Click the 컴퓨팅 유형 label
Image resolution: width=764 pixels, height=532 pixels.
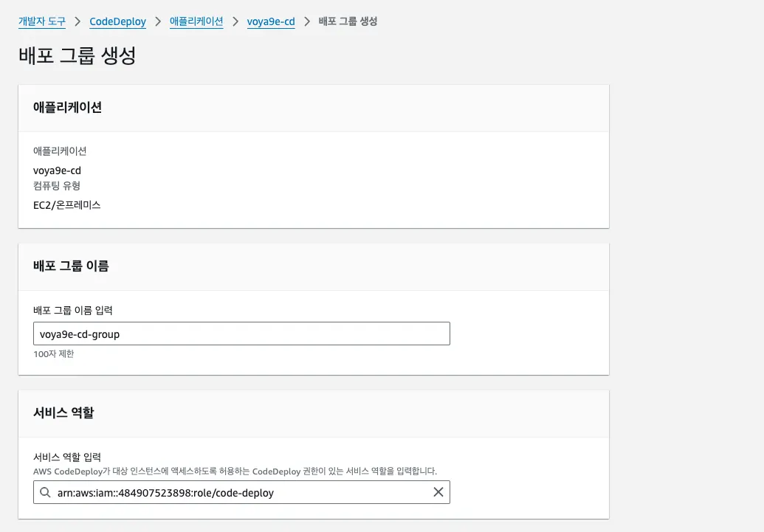(57, 186)
